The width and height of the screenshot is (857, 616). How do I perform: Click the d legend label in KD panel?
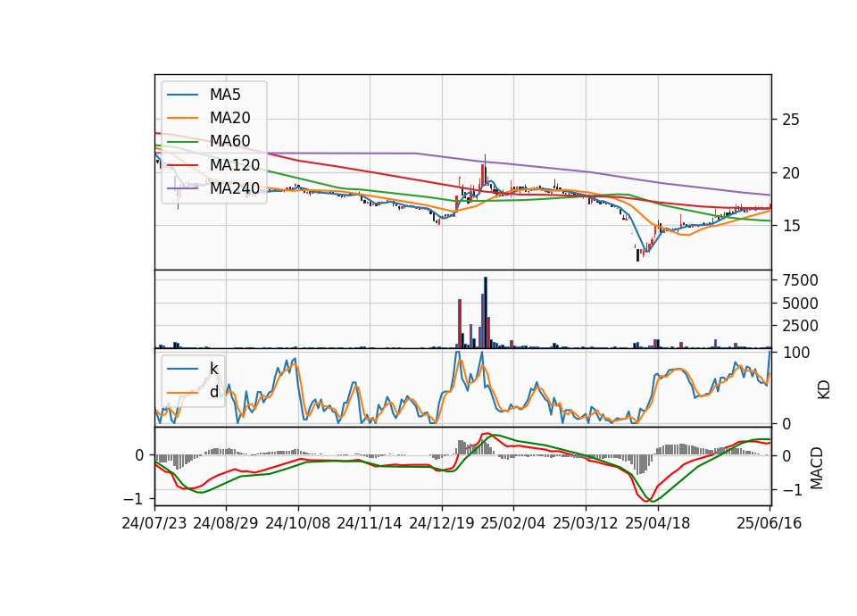[213, 392]
